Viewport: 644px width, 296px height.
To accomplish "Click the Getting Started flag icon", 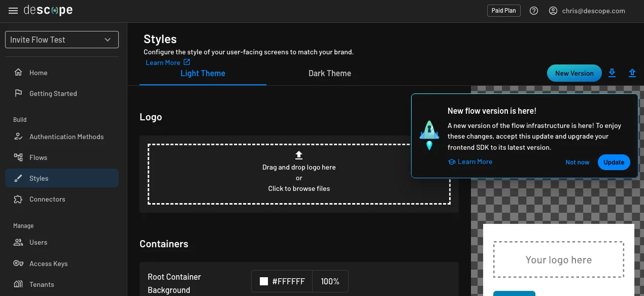I will click(18, 93).
